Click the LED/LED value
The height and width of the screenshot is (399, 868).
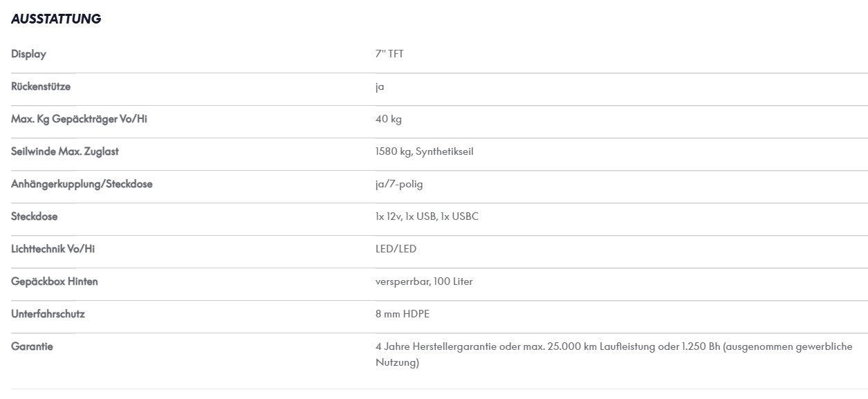tap(396, 249)
